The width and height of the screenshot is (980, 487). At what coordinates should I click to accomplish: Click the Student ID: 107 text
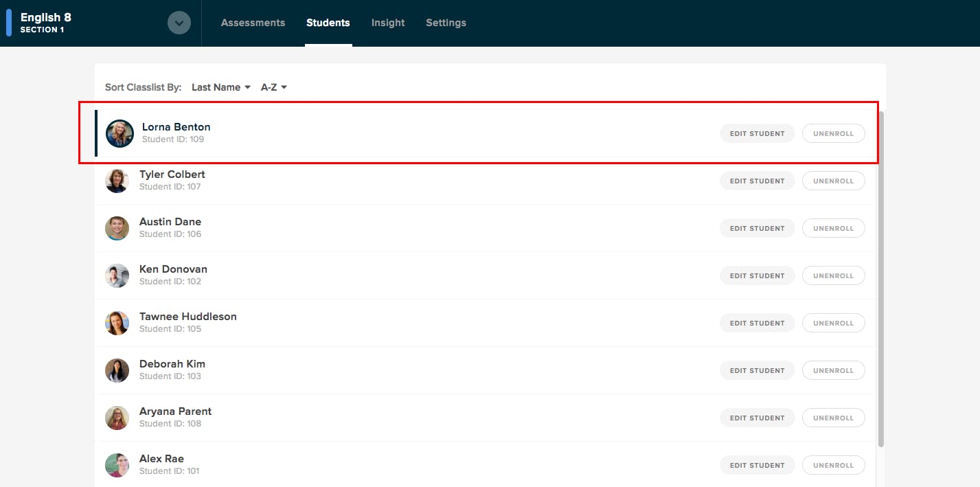170,187
